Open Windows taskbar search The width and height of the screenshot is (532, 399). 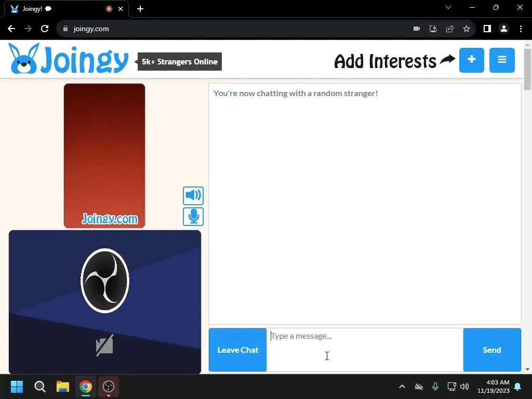click(x=39, y=387)
